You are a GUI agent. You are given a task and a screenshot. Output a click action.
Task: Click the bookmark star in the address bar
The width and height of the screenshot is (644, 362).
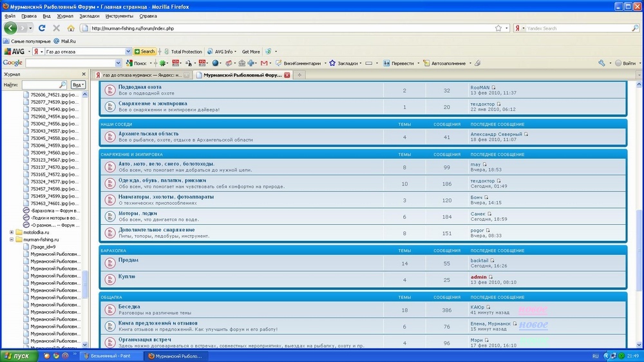498,28
